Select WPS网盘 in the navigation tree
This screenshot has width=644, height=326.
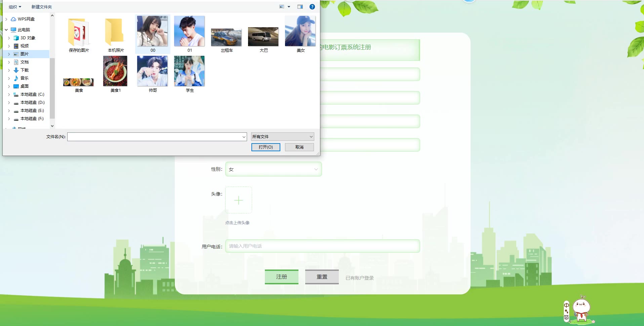[x=26, y=19]
